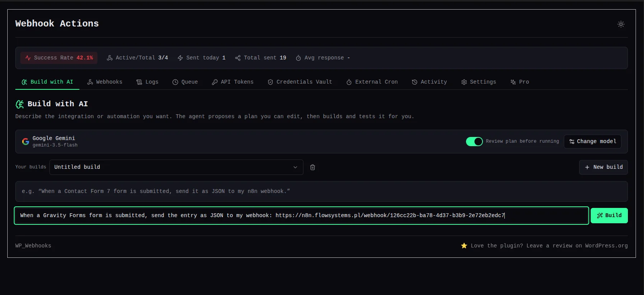Open the Untitled build dropdown
644x295 pixels.
pyautogui.click(x=176, y=167)
